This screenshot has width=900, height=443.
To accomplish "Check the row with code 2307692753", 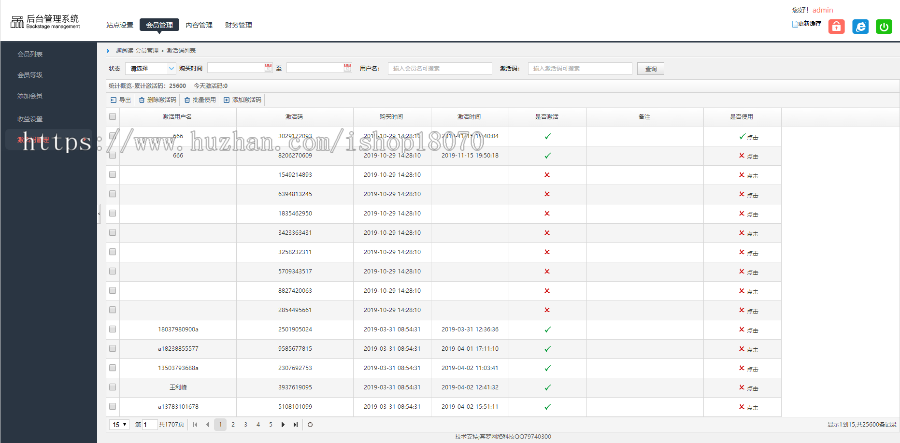I will tap(112, 368).
